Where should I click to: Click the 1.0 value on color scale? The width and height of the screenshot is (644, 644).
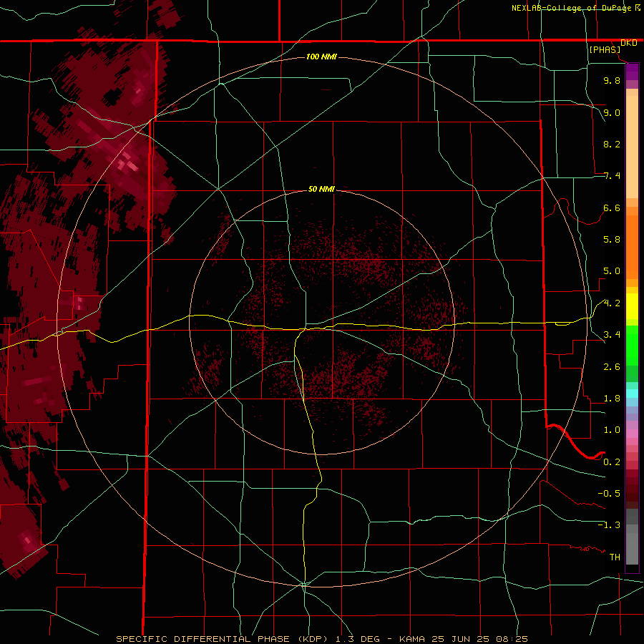coord(612,430)
